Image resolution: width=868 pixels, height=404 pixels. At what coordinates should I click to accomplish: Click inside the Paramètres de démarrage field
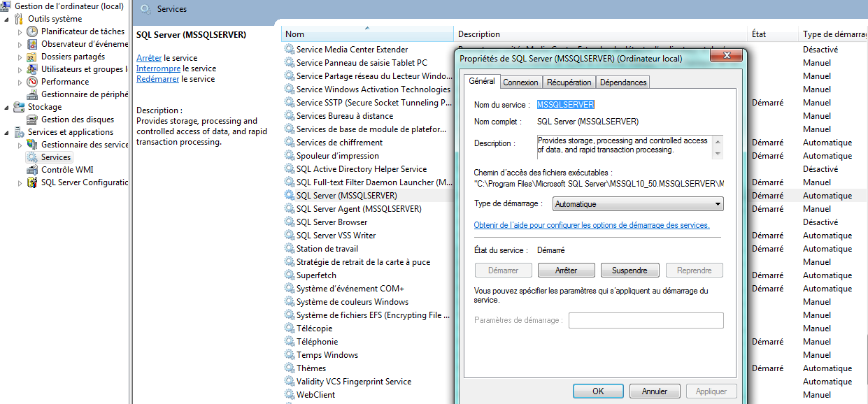(645, 320)
